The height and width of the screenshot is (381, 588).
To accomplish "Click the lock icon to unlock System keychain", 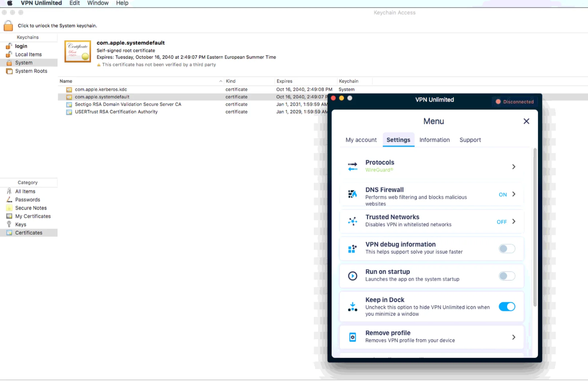I will (8, 26).
